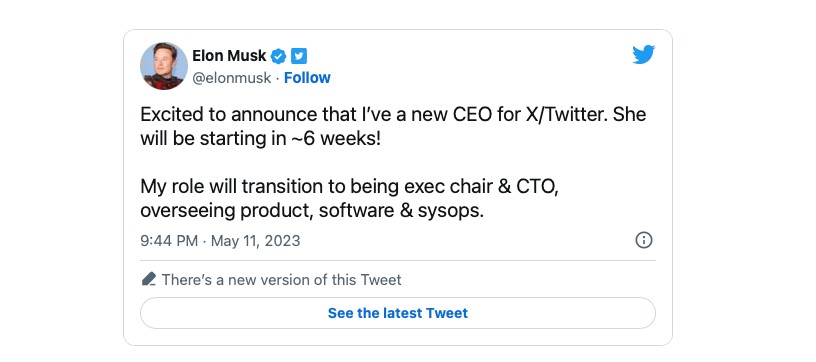Click the Twitter bird logo
816x362 pixels.
tap(644, 55)
